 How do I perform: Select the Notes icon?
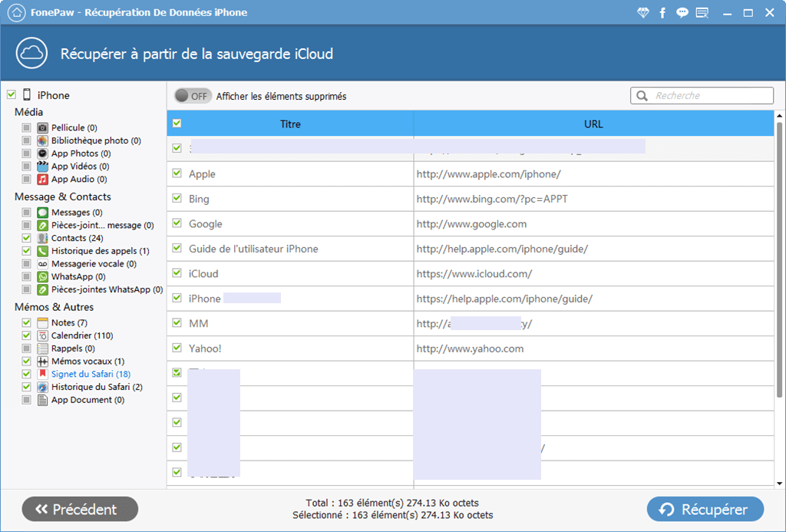(x=43, y=323)
